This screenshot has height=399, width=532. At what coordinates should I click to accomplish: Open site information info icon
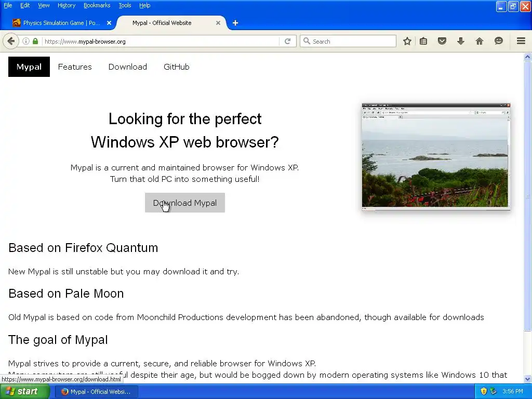coord(26,42)
